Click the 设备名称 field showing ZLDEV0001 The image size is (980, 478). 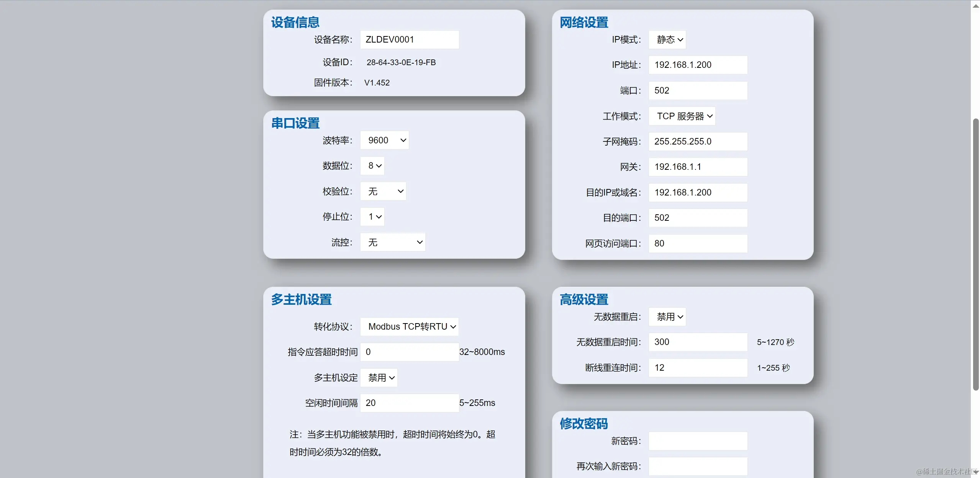(x=409, y=39)
